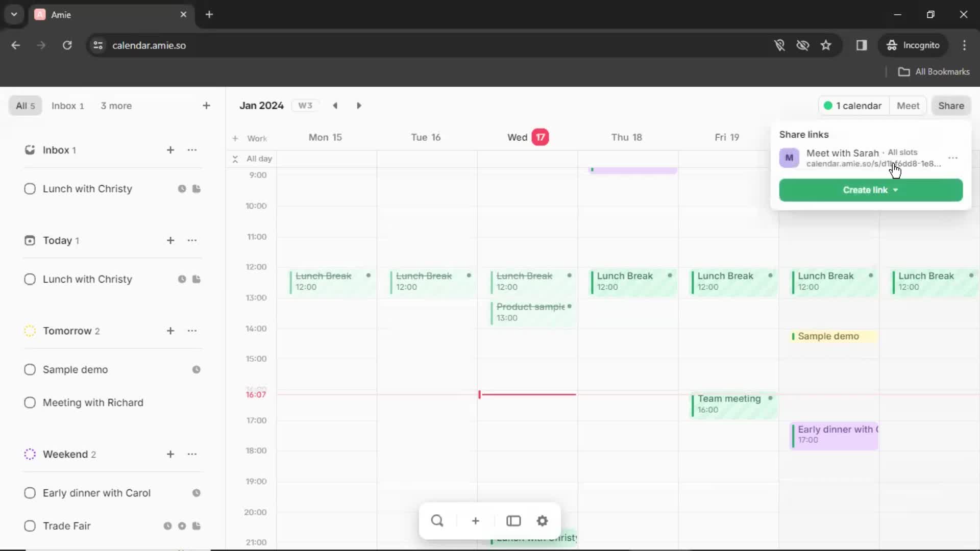Toggle checkbox for Early dinner with Carol task
The height and width of the screenshot is (551, 980).
point(30,493)
